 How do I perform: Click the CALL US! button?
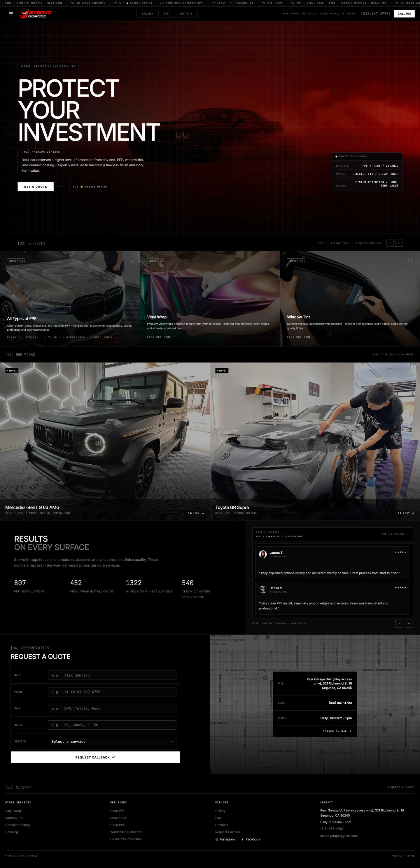pos(404,14)
